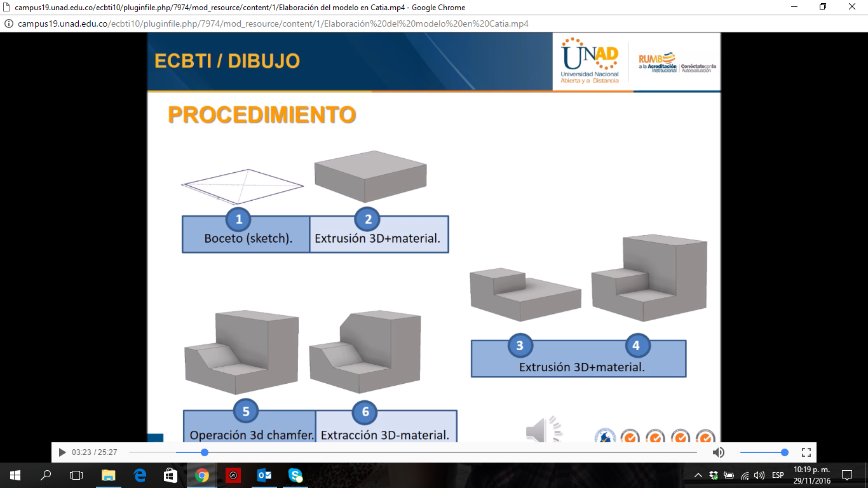Screen dimensions: 868x488
Task: Open Wi-Fi network settings
Action: (745, 475)
